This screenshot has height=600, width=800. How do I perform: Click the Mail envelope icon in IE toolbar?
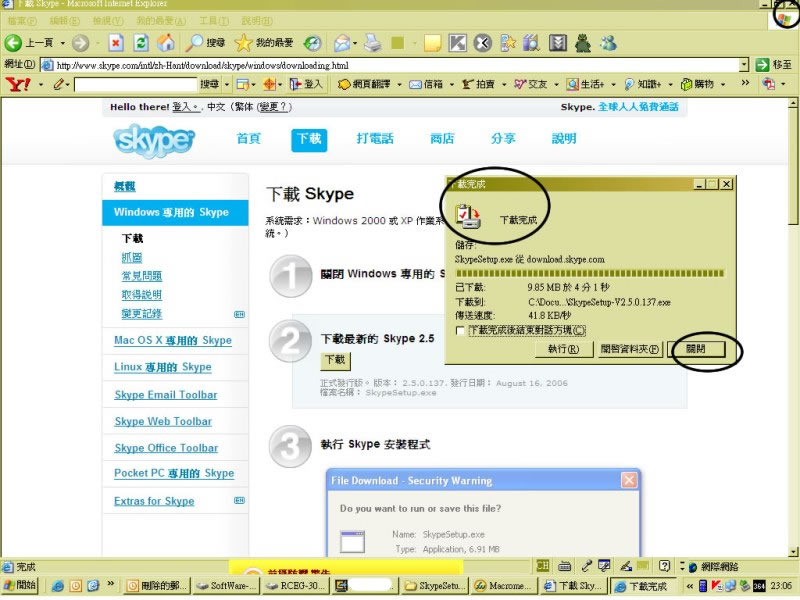pyautogui.click(x=342, y=43)
